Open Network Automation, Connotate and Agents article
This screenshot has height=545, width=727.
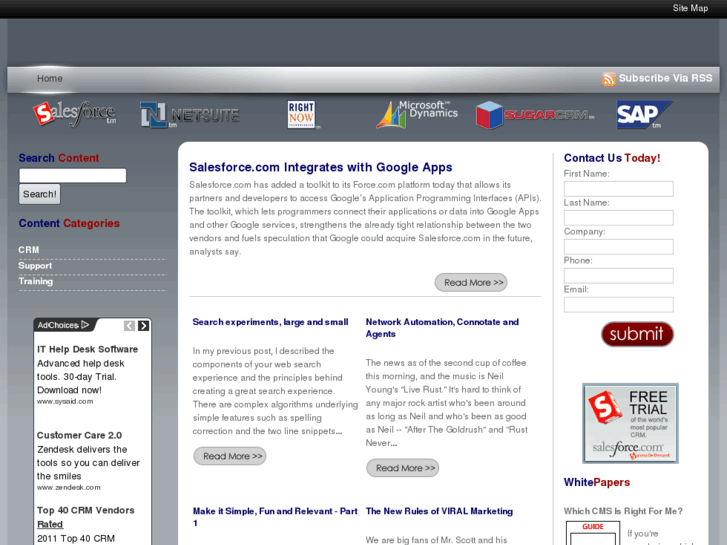pyautogui.click(x=442, y=328)
